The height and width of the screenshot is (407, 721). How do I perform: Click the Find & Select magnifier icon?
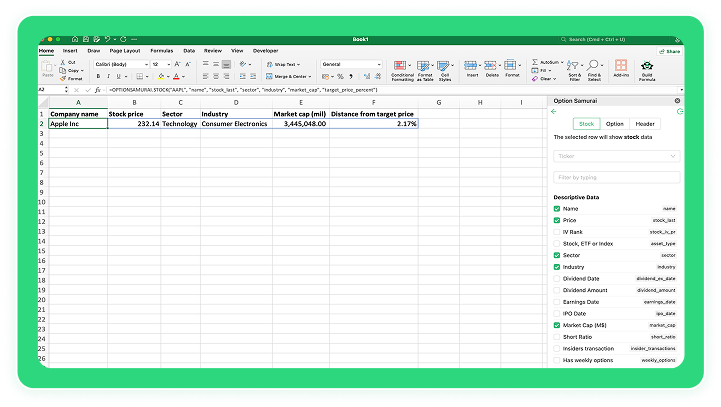point(595,68)
